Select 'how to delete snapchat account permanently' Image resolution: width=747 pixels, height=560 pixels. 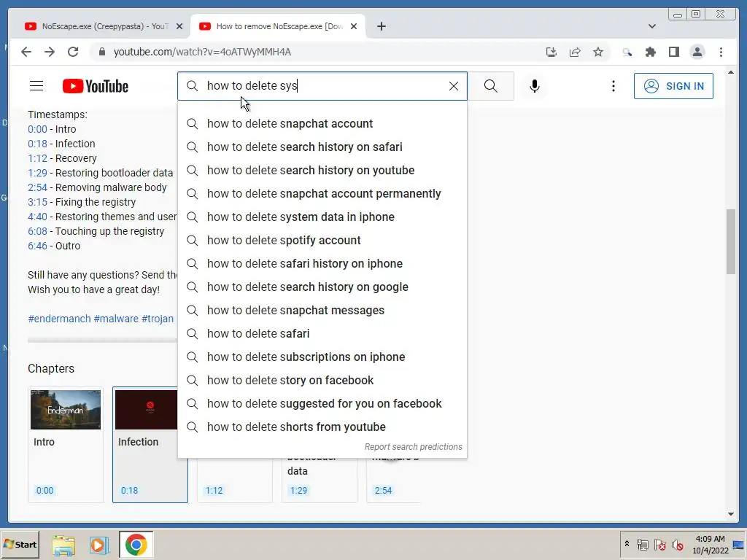pos(322,194)
